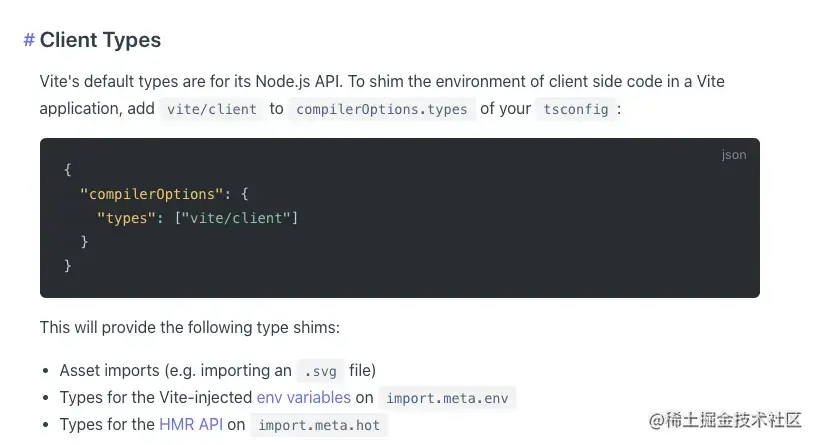Click the Client Types heading text
This screenshot has height=445, width=817.
click(x=100, y=40)
